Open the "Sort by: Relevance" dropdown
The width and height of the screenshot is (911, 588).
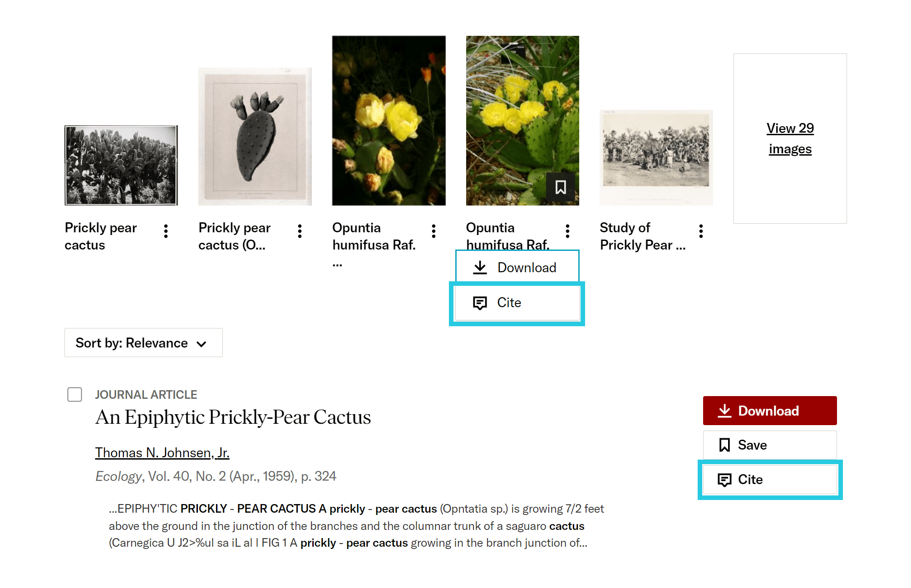[x=143, y=343]
